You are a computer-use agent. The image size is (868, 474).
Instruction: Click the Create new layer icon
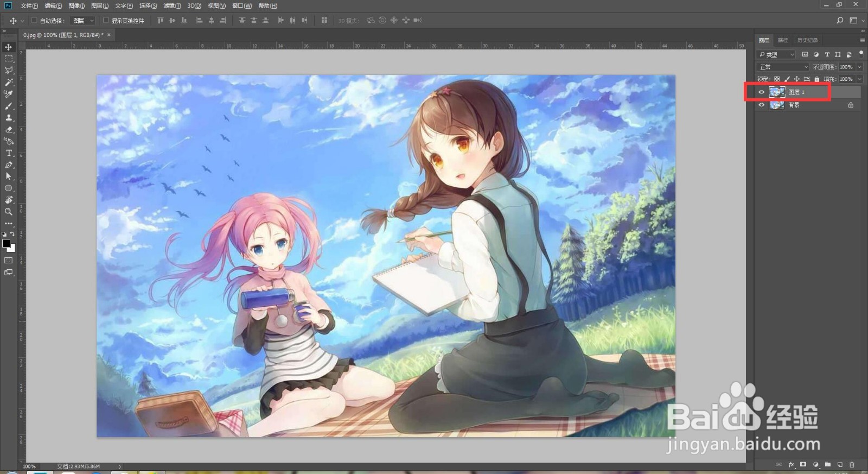840,465
